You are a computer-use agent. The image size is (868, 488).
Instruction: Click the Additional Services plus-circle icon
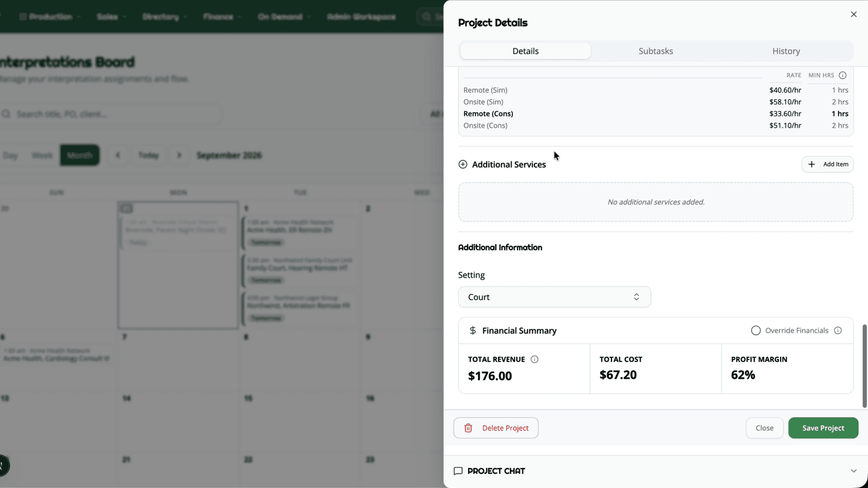pyautogui.click(x=463, y=164)
